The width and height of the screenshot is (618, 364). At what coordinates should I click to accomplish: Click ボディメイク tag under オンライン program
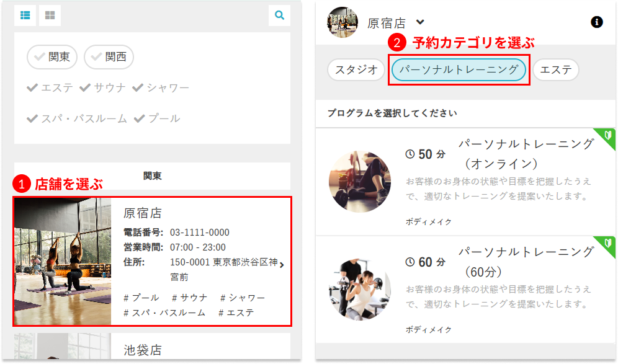429,222
